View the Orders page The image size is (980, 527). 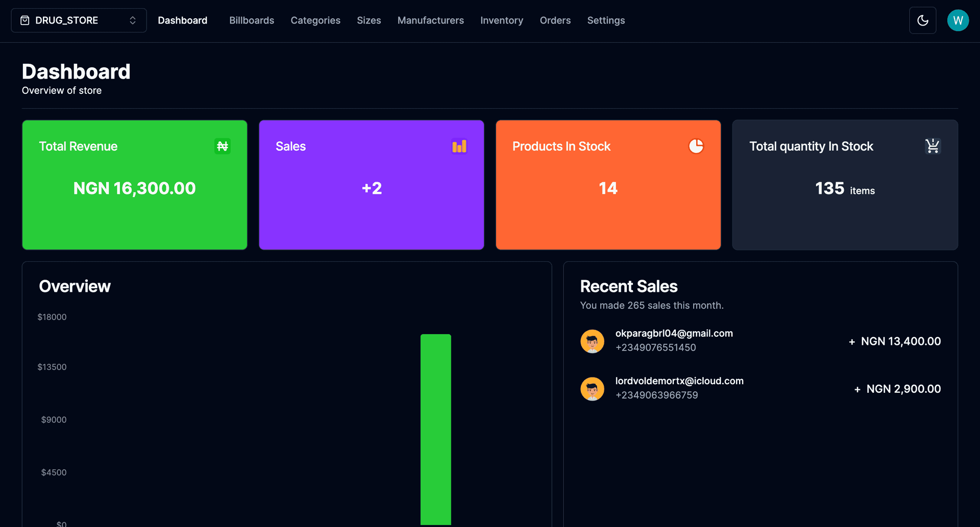point(555,20)
